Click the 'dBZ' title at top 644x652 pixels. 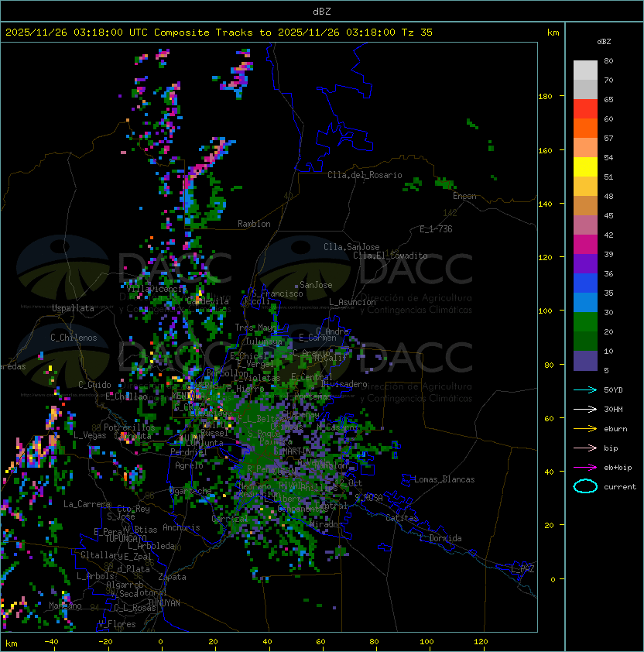pos(322,12)
